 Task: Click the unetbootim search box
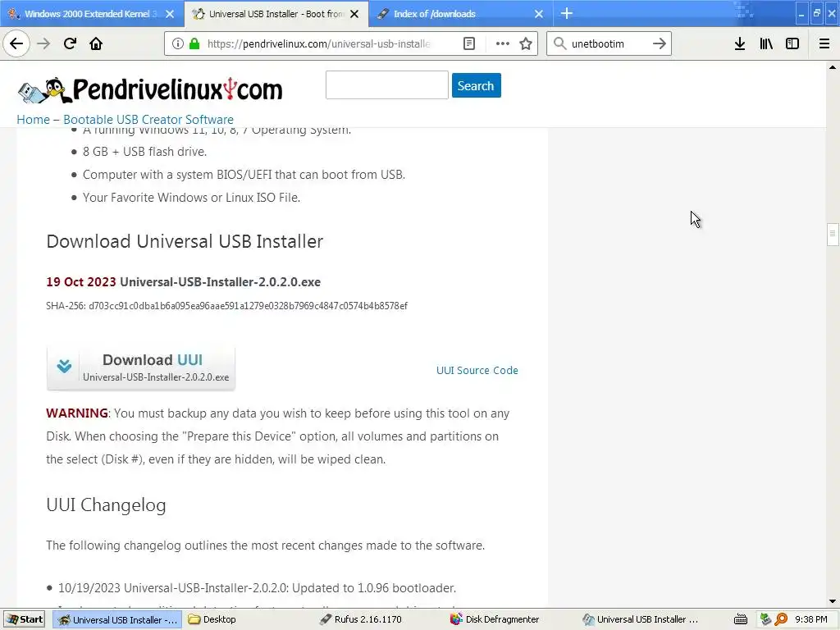click(x=608, y=43)
